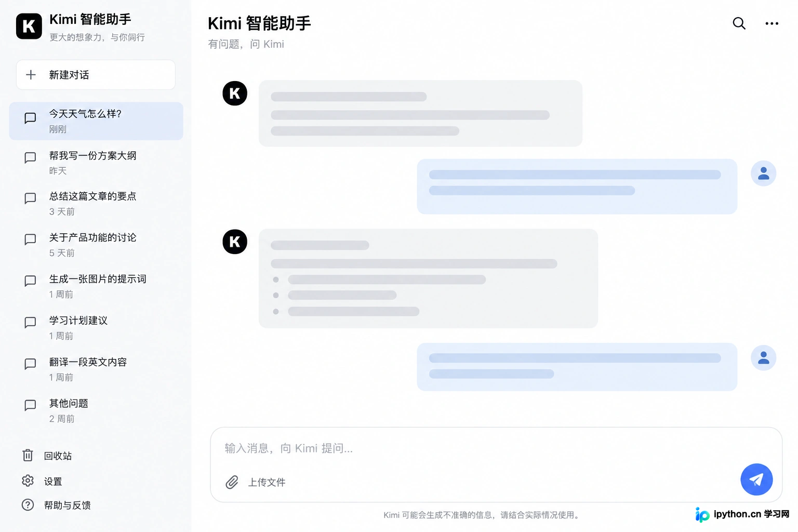Image resolution: width=798 pixels, height=532 pixels.
Task: Click the timestamp 5 天前
Action: click(62, 253)
